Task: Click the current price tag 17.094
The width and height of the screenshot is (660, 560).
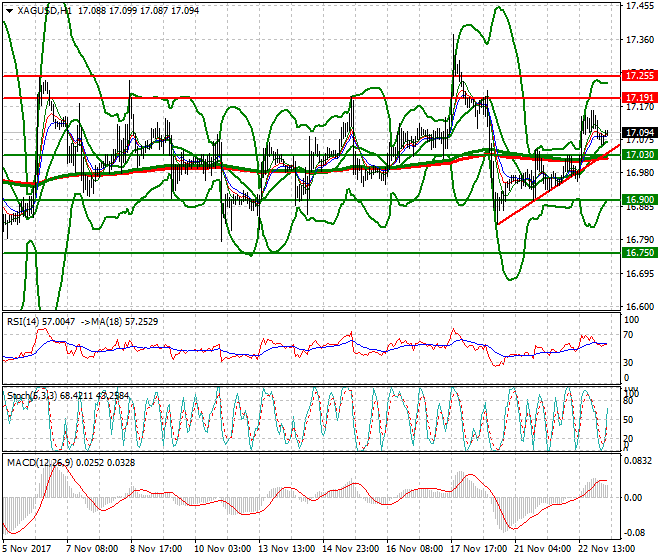Action: pyautogui.click(x=639, y=132)
